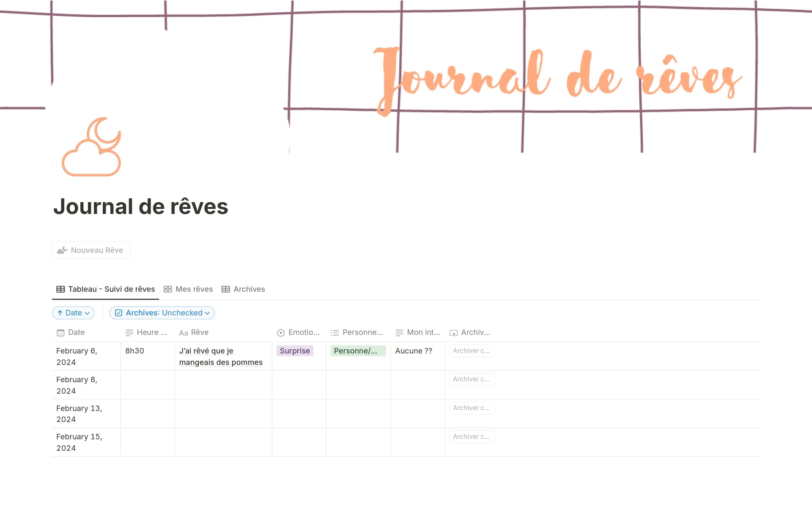The height and width of the screenshot is (507, 812).
Task: Click the Mon interprétation column text icon
Action: pyautogui.click(x=399, y=333)
